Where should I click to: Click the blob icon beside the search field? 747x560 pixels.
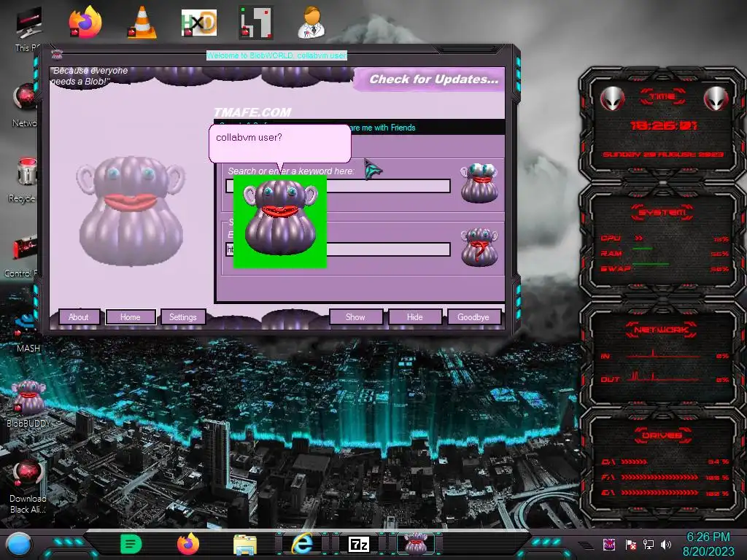pos(479,183)
